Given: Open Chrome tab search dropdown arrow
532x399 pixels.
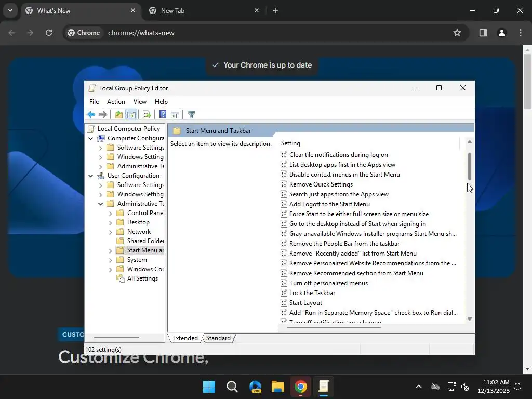Looking at the screenshot, I should coord(10,10).
